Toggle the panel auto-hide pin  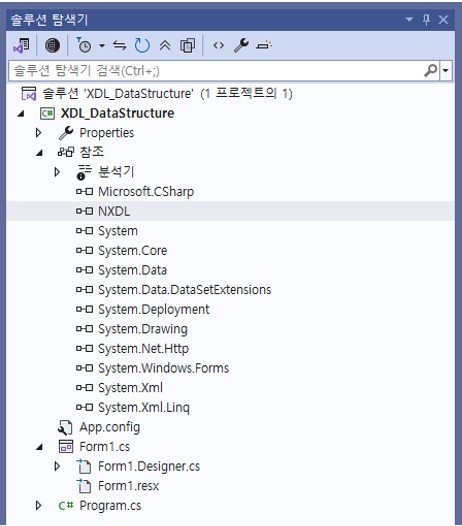click(x=426, y=19)
